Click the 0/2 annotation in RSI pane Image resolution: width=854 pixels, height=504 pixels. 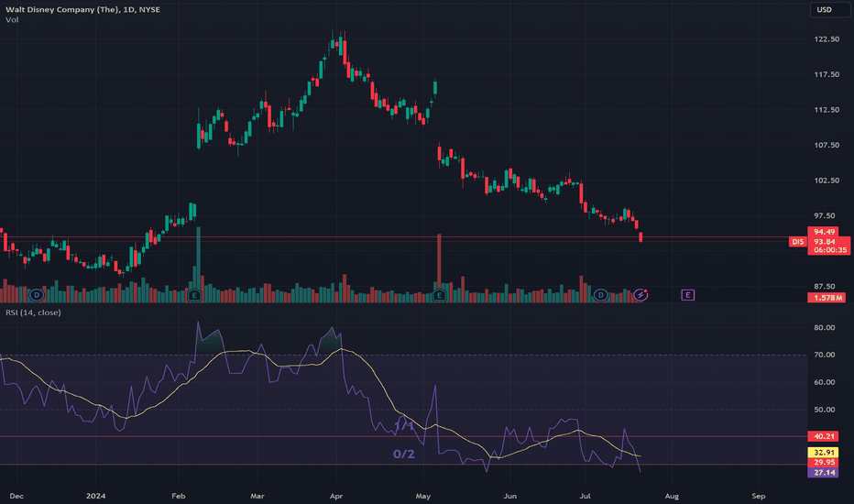point(403,454)
